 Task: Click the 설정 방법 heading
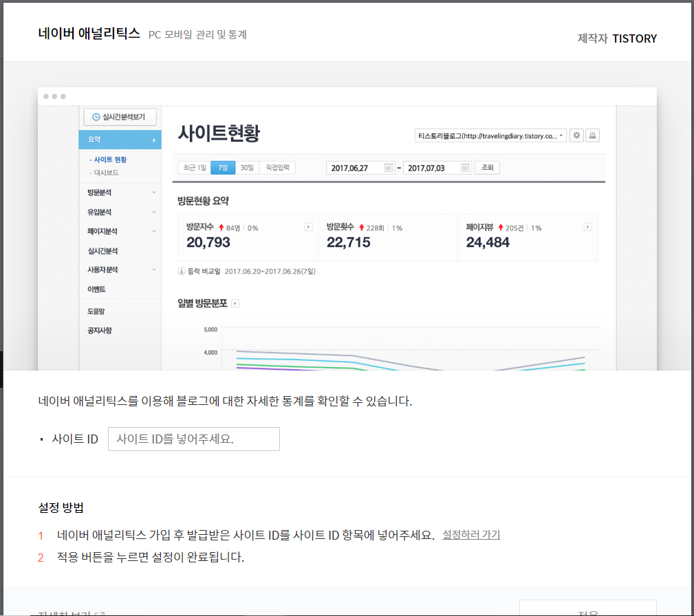(x=61, y=507)
